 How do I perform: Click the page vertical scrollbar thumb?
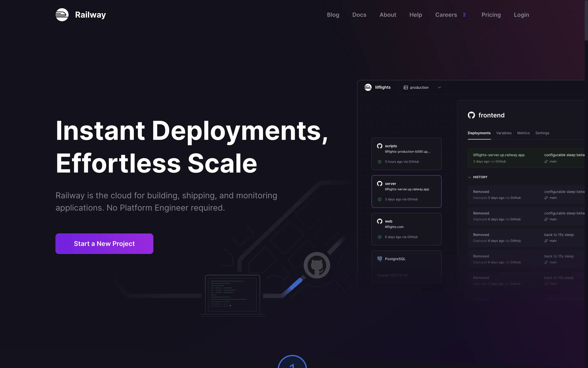(x=586, y=20)
